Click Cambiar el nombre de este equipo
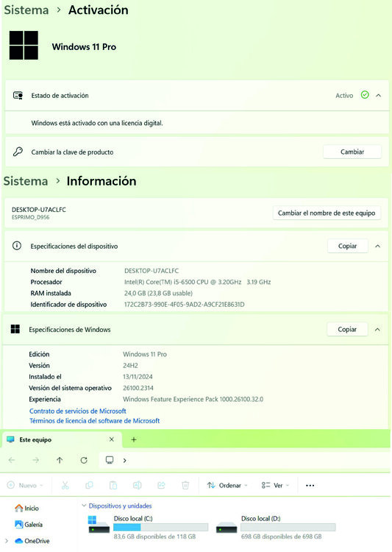 pyautogui.click(x=327, y=213)
